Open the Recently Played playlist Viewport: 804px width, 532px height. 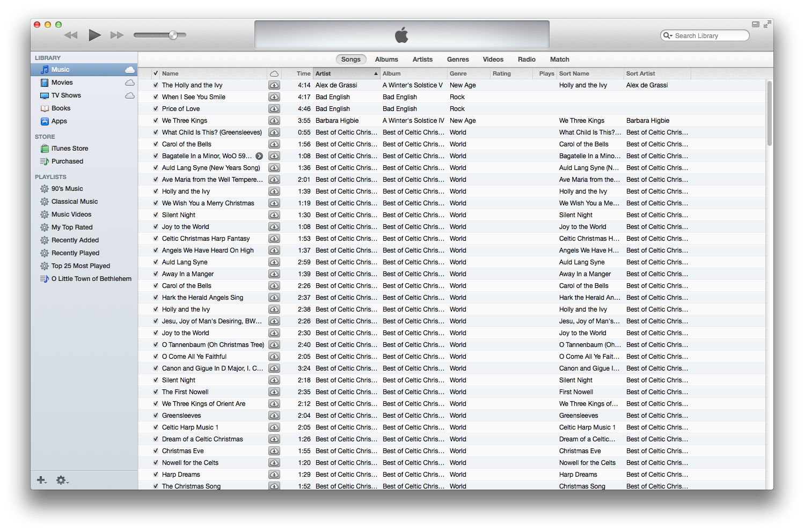pyautogui.click(x=75, y=253)
